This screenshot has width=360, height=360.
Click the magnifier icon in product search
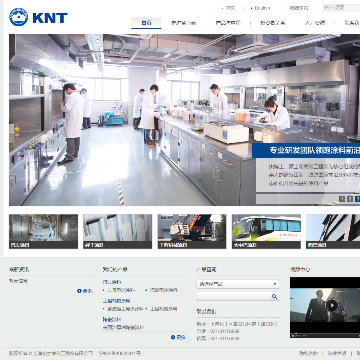pos(274,296)
